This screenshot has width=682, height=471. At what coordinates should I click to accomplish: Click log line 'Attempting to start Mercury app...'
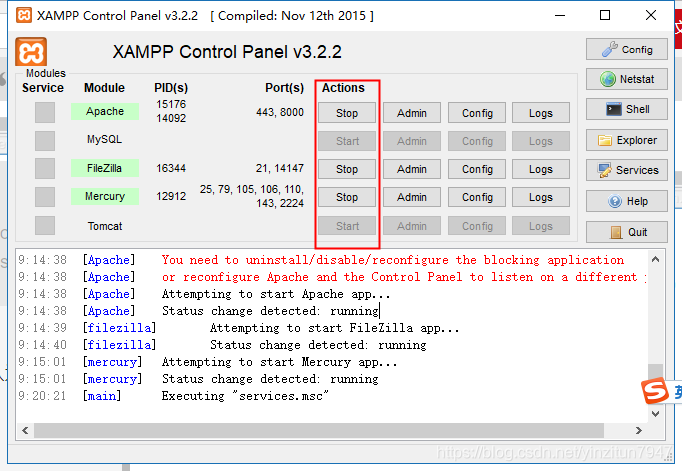click(279, 362)
